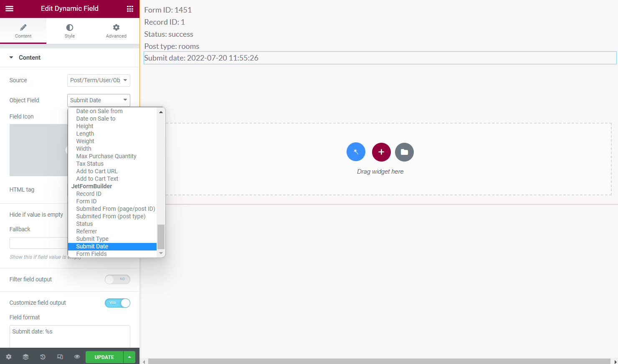Screen dimensions: 618x364
Task: Click dropdown list scroll-up arrow
Action: pos(161,112)
